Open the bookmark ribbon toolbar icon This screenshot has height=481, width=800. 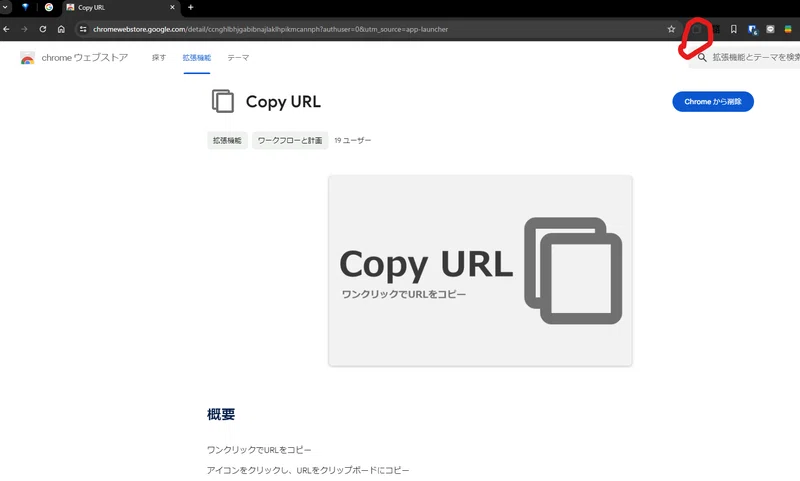pos(734,30)
